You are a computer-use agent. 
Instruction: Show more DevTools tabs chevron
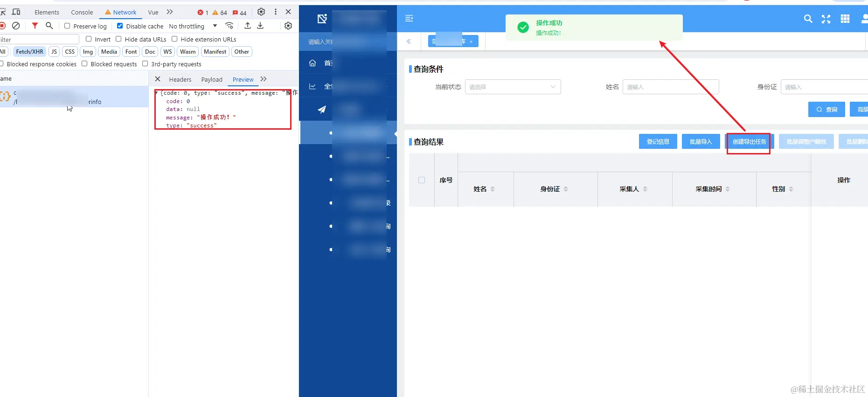[x=170, y=12]
